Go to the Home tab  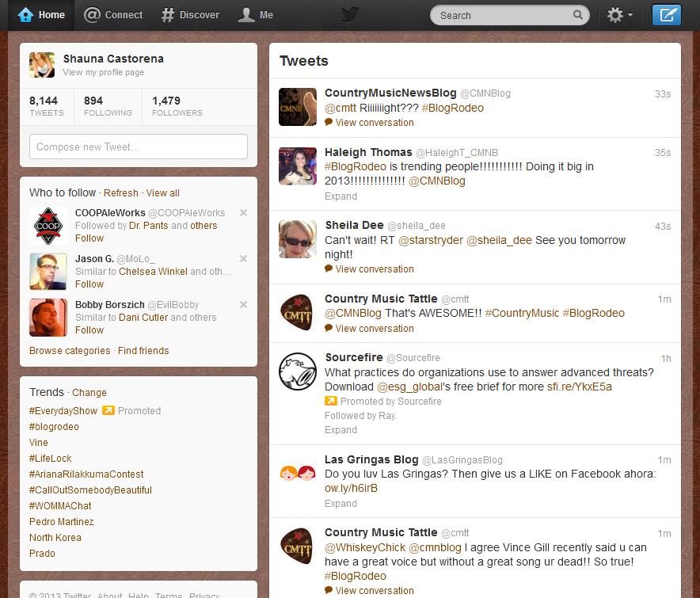pyautogui.click(x=41, y=15)
